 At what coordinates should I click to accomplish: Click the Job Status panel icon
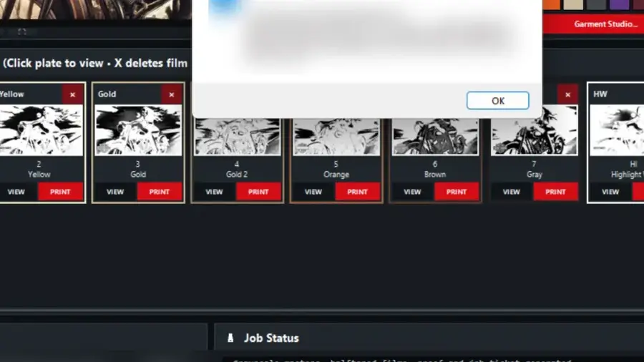pyautogui.click(x=230, y=338)
